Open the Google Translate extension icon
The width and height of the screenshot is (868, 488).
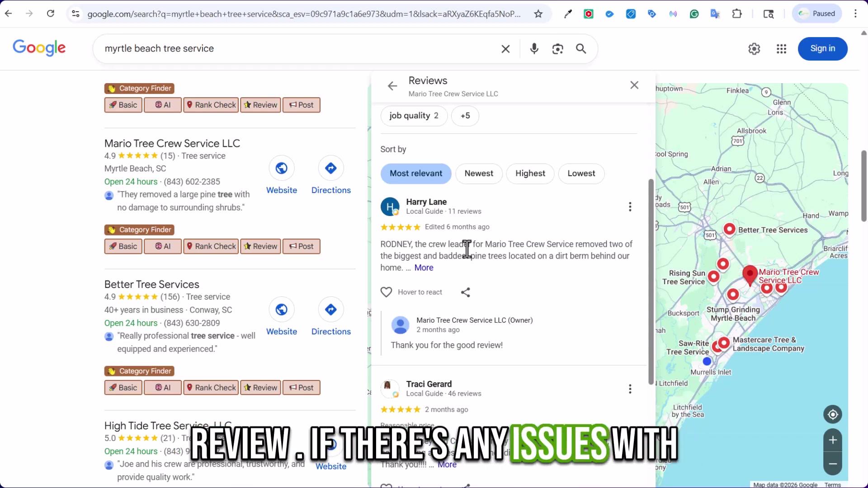(715, 14)
